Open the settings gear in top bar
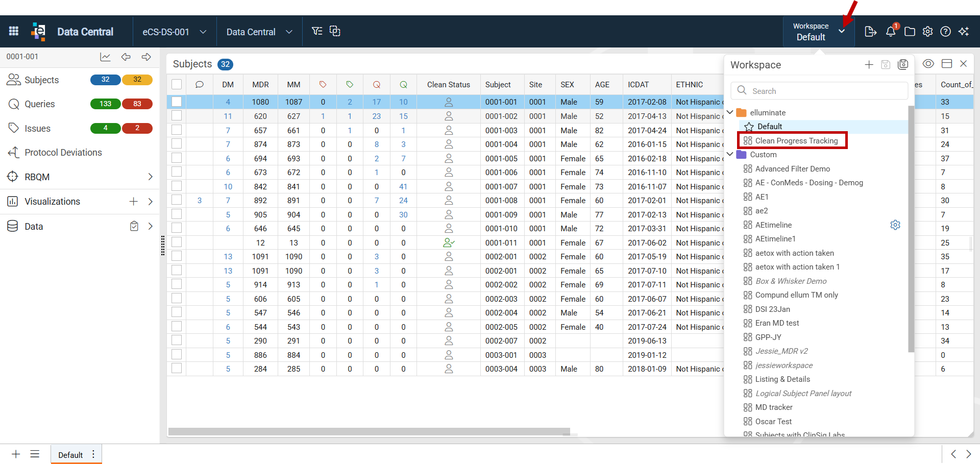The width and height of the screenshot is (980, 464). (927, 32)
